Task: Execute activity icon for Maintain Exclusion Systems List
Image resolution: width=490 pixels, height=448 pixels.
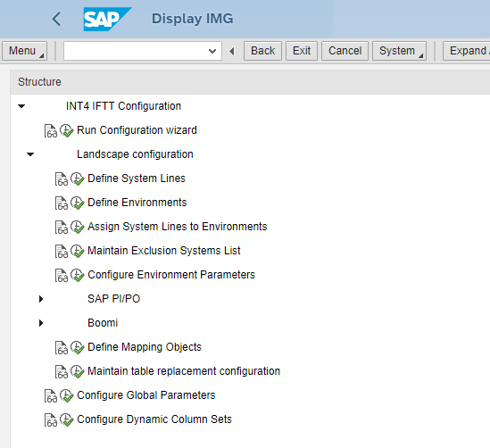Action: tap(77, 251)
